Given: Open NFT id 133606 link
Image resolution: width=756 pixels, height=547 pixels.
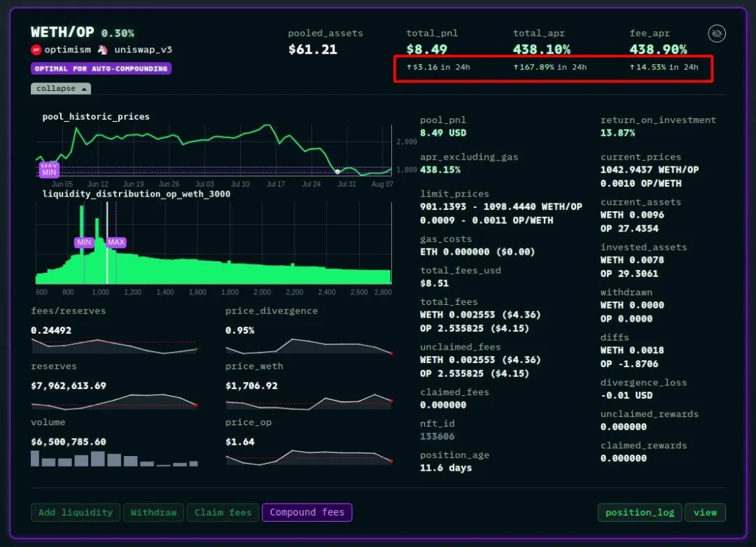Looking at the screenshot, I should click(x=437, y=436).
